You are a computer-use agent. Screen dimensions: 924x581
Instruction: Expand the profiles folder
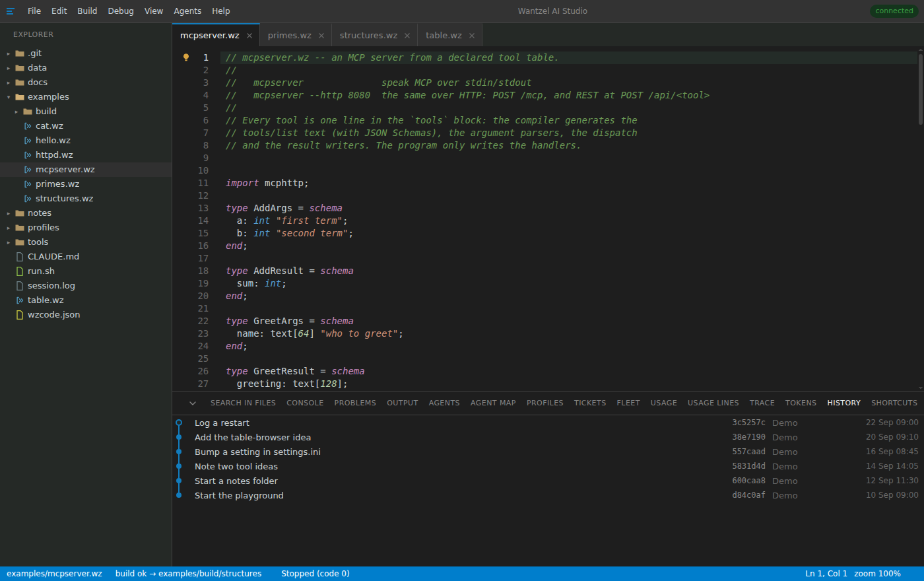click(9, 228)
